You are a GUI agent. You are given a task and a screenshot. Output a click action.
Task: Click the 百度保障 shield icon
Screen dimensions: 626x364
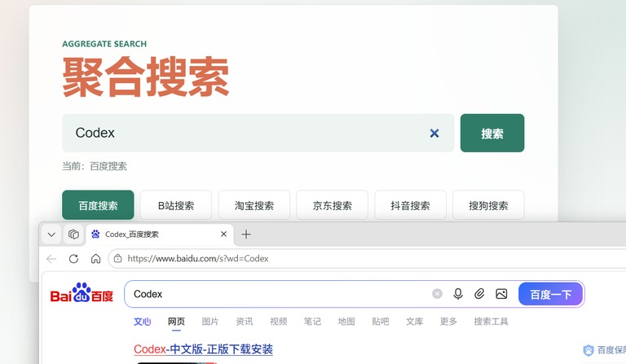coord(589,350)
